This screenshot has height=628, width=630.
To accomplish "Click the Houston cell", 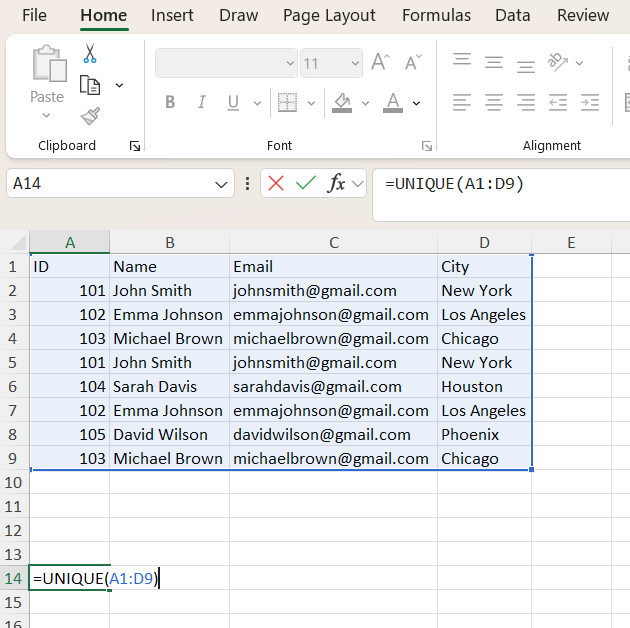I will click(484, 387).
